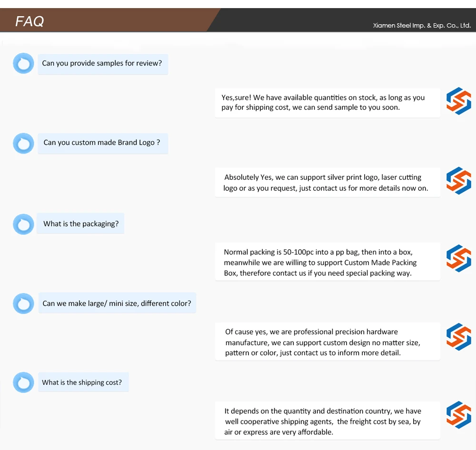
Task: Click 'Can we make large/ mini size' bubble
Action: pyautogui.click(x=117, y=303)
